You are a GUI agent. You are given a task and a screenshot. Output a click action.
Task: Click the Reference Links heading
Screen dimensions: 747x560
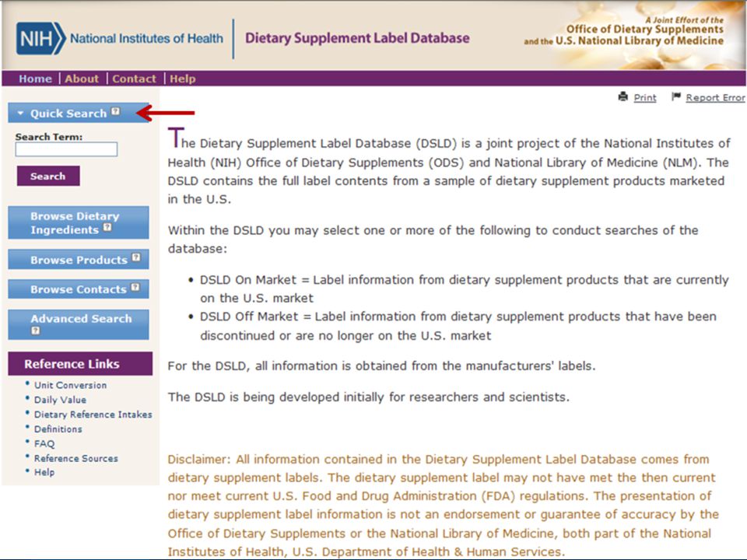(x=72, y=364)
